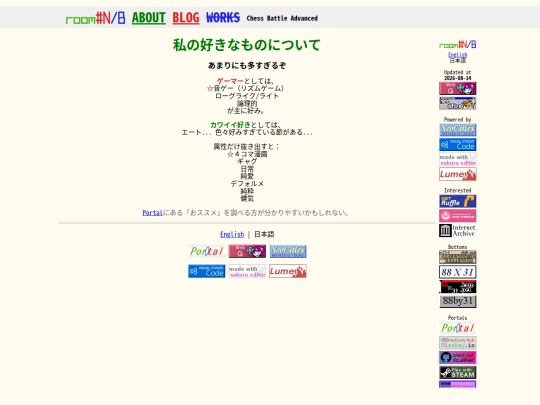540x405 pixels.
Task: Open the sakura editor badge in the sidebar
Action: point(457,159)
